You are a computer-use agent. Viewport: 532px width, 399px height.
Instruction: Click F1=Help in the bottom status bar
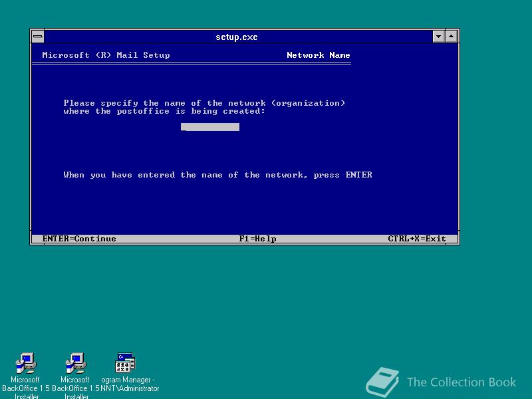(257, 239)
